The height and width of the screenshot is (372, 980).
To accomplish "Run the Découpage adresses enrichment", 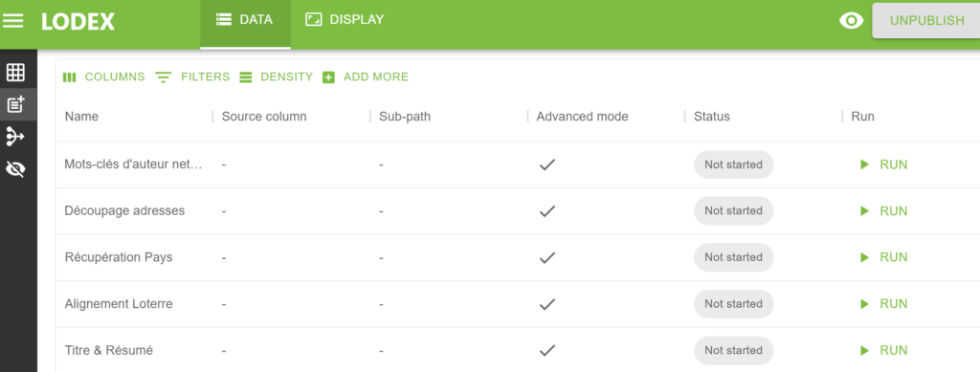I will pyautogui.click(x=883, y=211).
